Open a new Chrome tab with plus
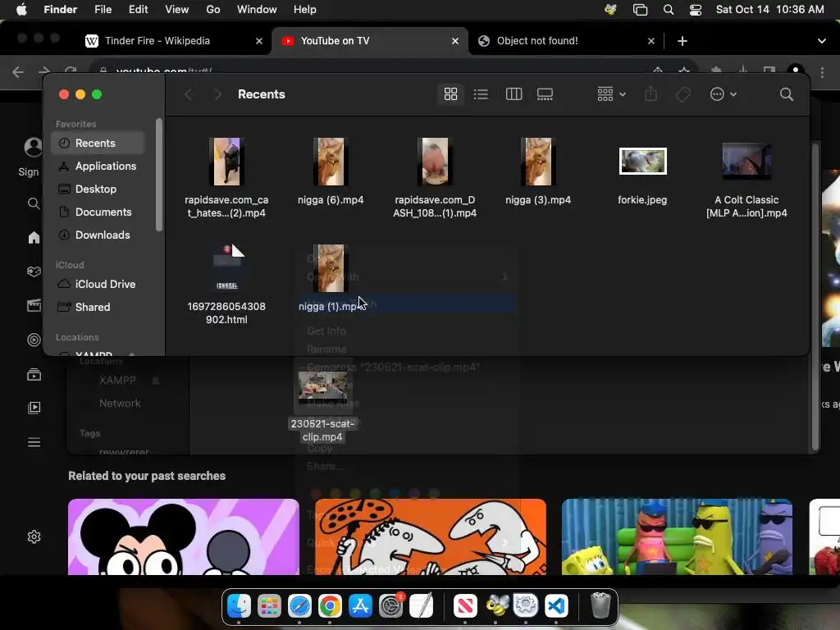 [682, 41]
